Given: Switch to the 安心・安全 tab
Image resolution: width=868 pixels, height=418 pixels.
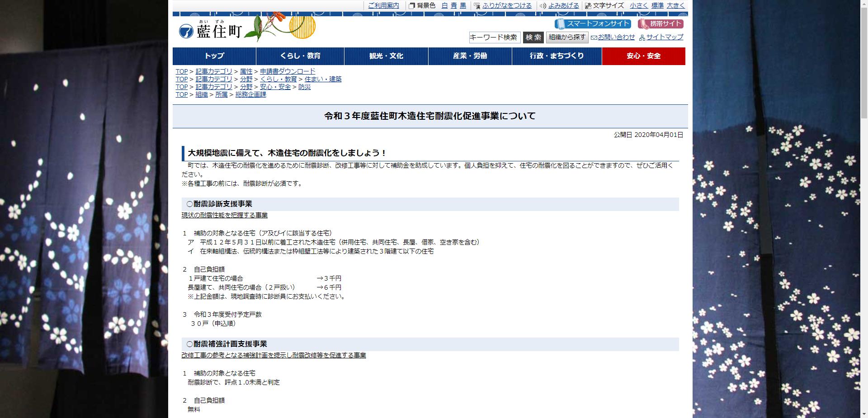Looking at the screenshot, I should pyautogui.click(x=643, y=56).
